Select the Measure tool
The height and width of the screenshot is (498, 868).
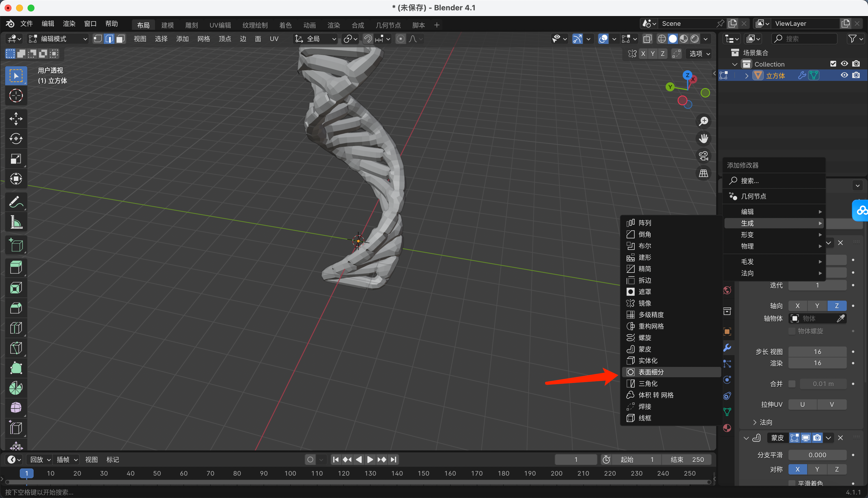(x=16, y=222)
